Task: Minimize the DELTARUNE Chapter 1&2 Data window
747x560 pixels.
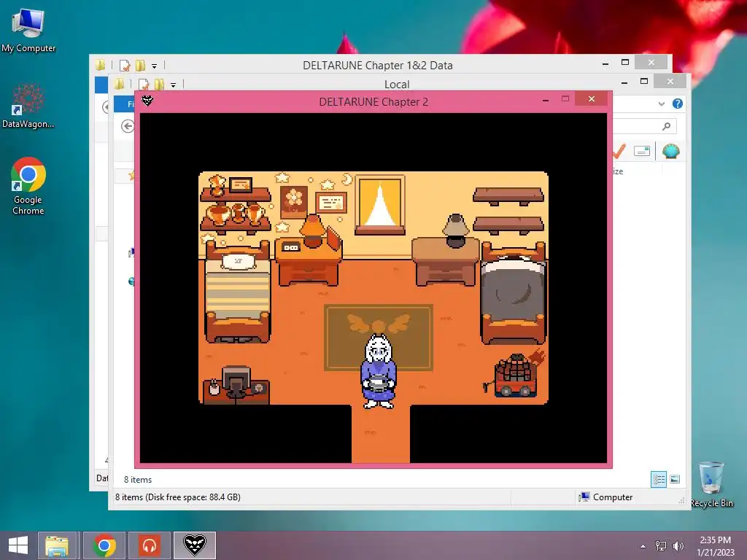Action: [x=605, y=63]
